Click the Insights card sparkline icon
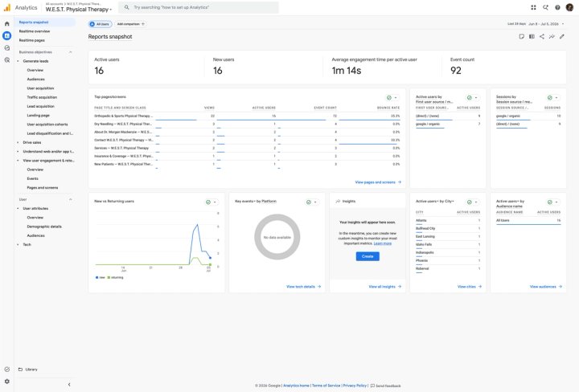Viewport: 579px width, 392px height. point(338,202)
